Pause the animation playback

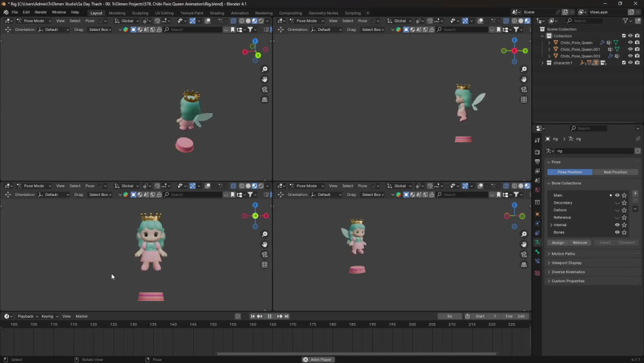coord(269,316)
